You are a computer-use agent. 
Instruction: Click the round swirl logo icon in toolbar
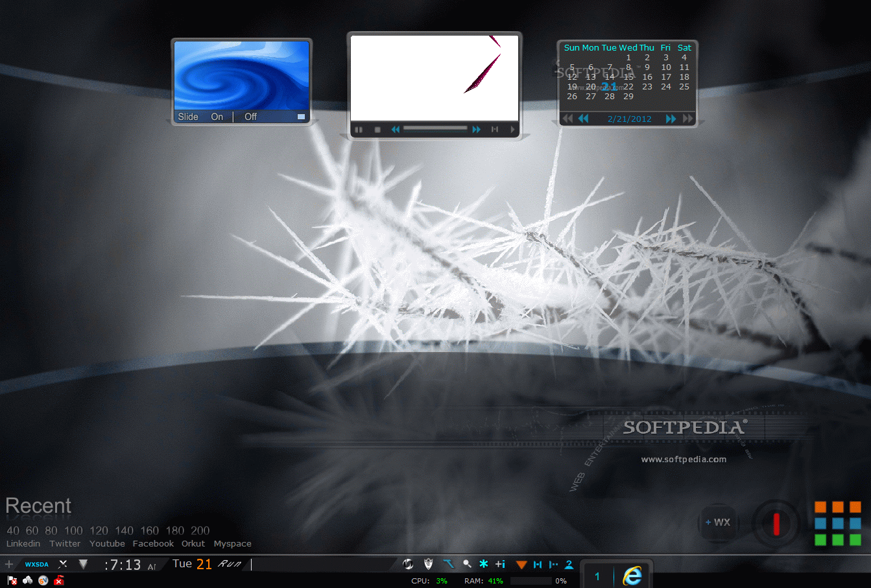[x=408, y=564]
